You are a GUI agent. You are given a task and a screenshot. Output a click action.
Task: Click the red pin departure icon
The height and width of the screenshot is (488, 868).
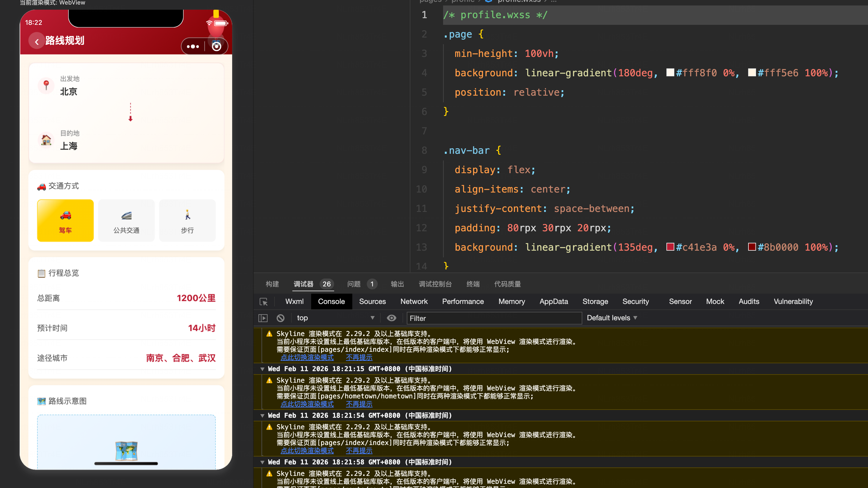(46, 85)
